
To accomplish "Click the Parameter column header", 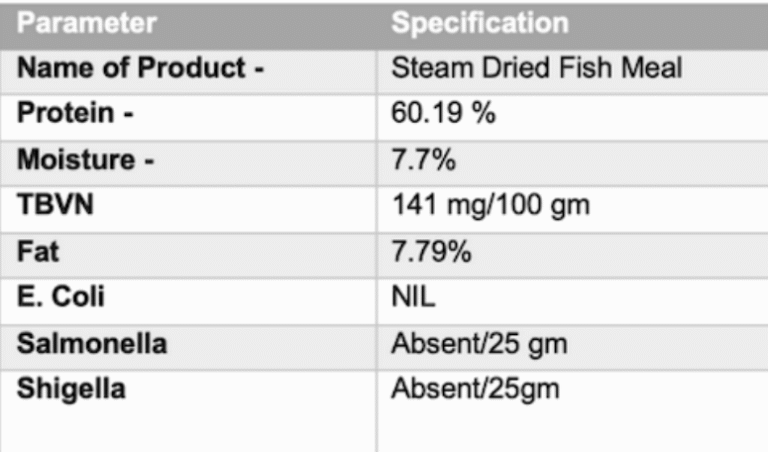I will coord(87,23).
